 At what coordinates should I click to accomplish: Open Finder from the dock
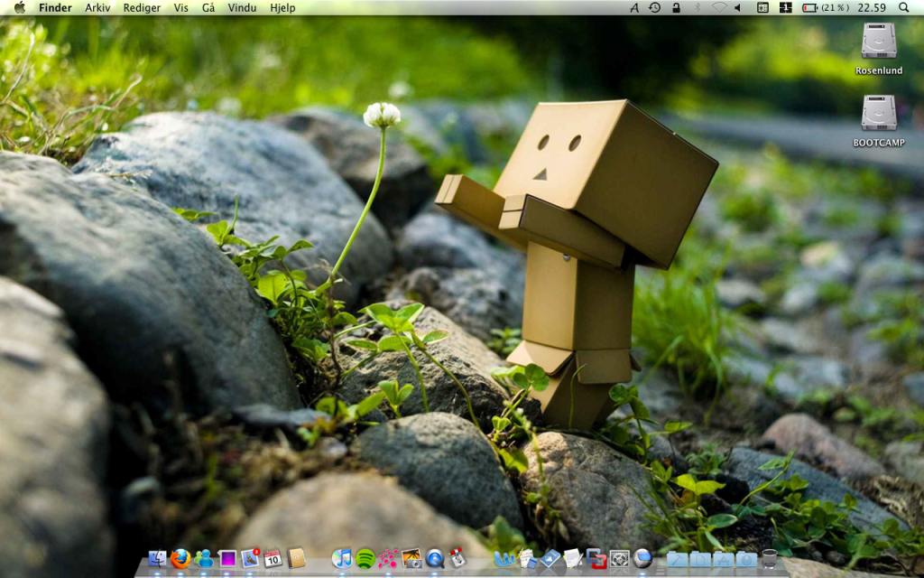[157, 558]
